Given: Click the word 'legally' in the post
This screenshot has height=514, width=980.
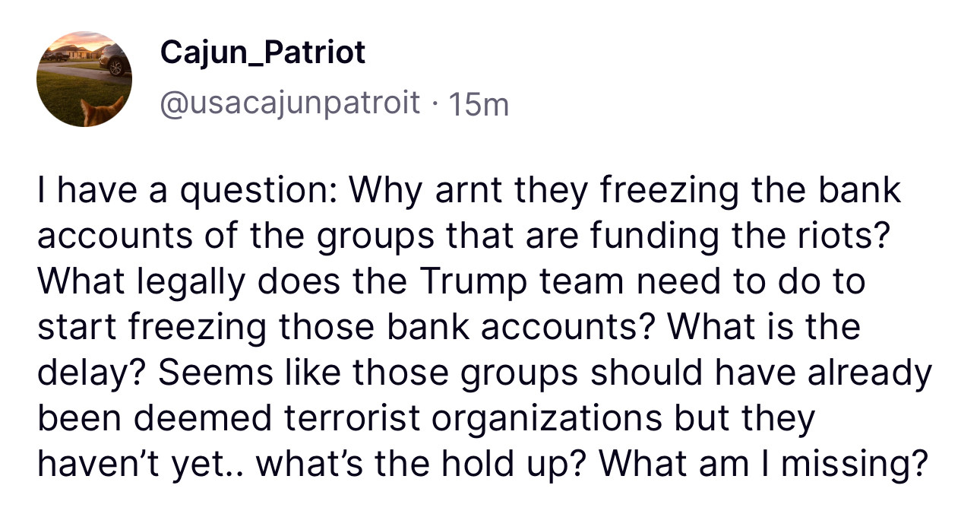Looking at the screenshot, I should [188, 283].
